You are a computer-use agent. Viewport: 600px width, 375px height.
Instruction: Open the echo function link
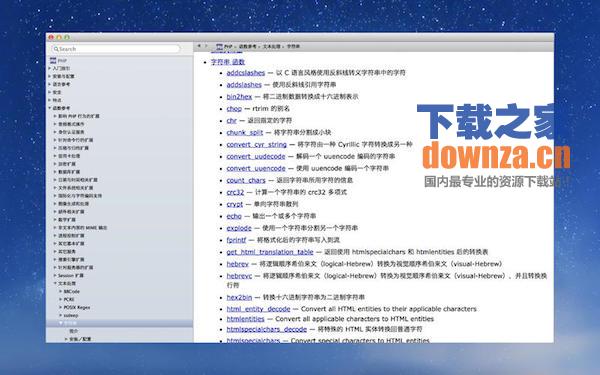click(x=234, y=216)
